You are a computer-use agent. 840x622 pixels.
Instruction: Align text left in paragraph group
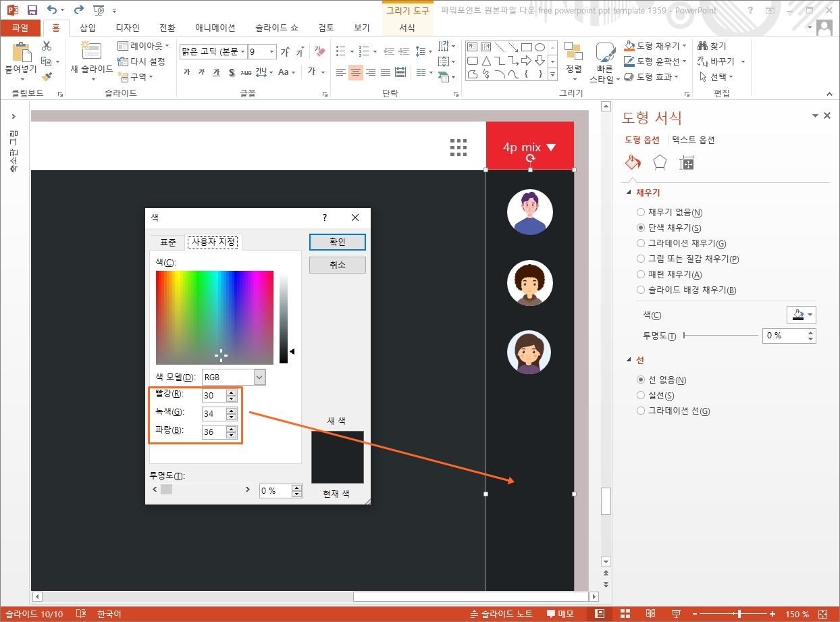point(341,72)
